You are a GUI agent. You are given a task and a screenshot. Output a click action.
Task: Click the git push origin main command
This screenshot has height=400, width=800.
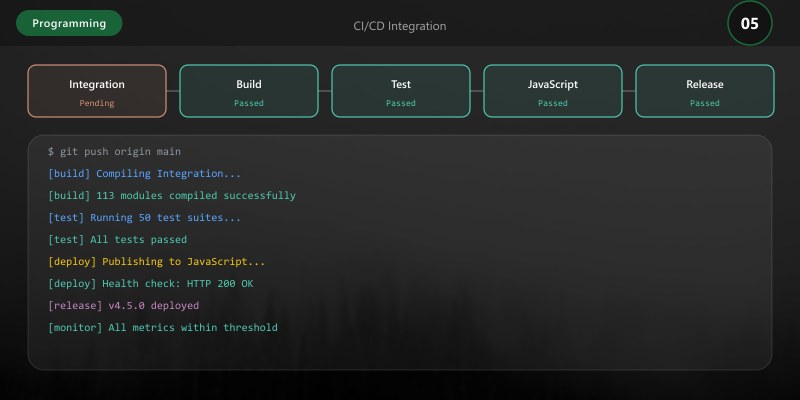(x=114, y=152)
